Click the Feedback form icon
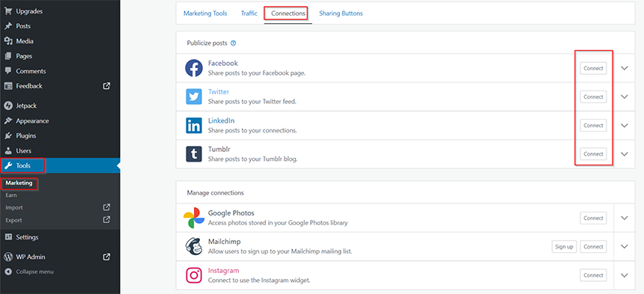Image resolution: width=644 pixels, height=294 pixels. 7,86
